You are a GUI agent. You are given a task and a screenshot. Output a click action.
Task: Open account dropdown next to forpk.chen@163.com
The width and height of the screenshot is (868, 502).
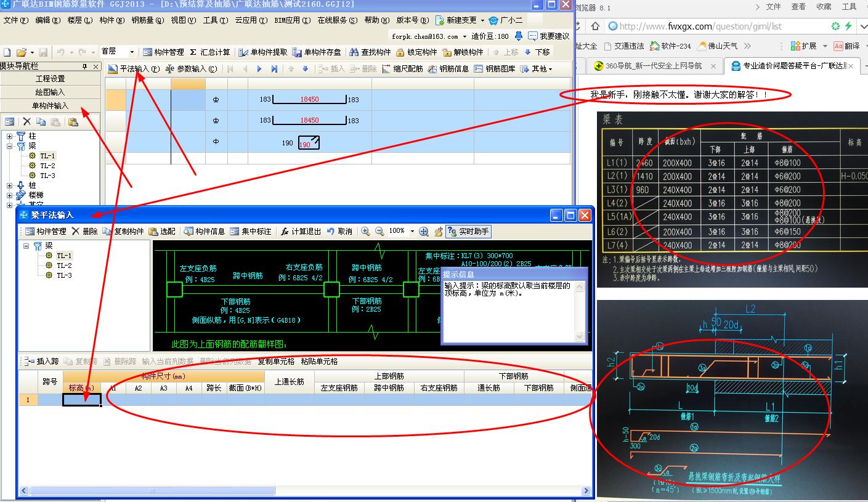pyautogui.click(x=465, y=36)
